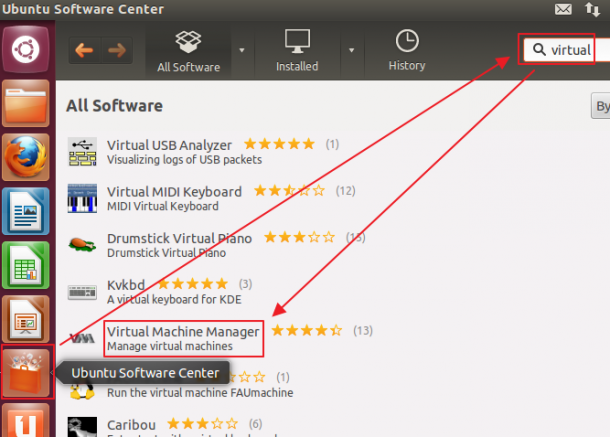Image resolution: width=610 pixels, height=437 pixels.
Task: Open the sort By dropdown
Action: tap(601, 106)
